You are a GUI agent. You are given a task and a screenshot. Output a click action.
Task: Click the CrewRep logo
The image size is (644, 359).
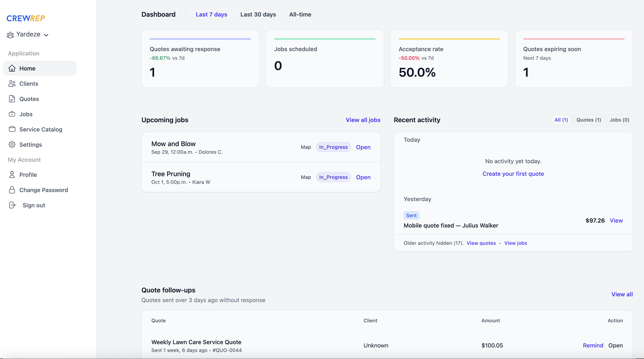pos(26,18)
